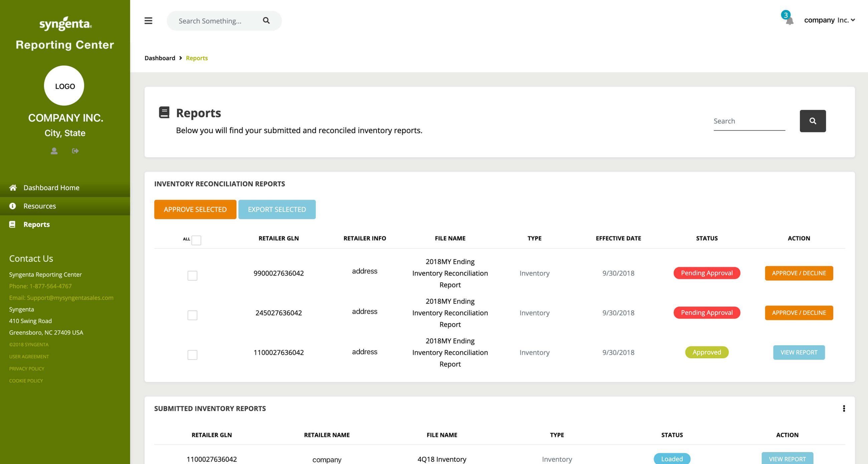Click the top search magnifier icon
868x464 pixels.
click(x=266, y=21)
